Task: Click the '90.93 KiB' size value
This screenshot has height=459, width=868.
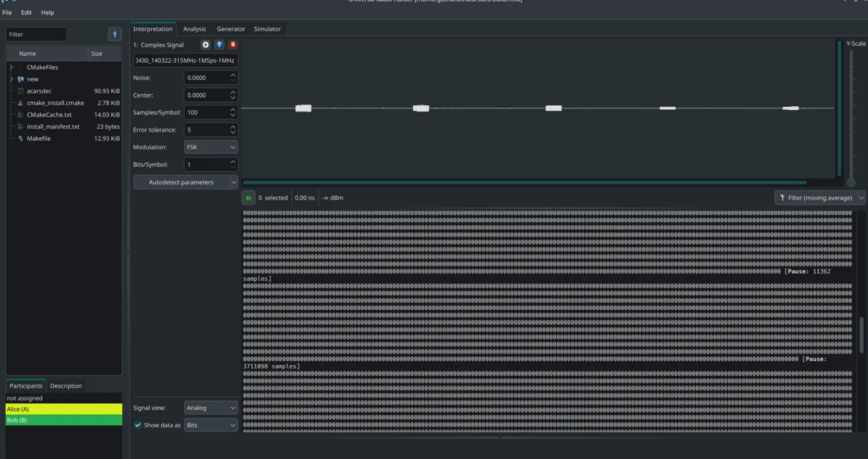Action: [107, 91]
